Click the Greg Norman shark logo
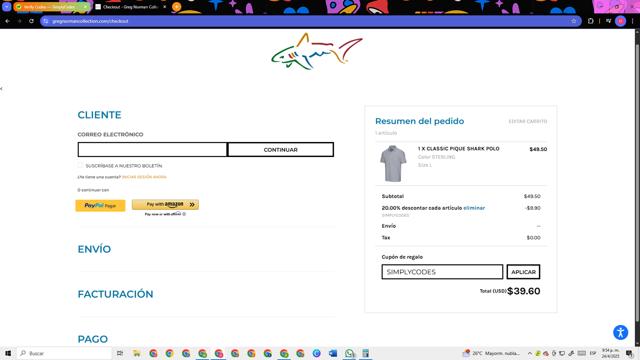This screenshot has width=640, height=360. [x=317, y=51]
